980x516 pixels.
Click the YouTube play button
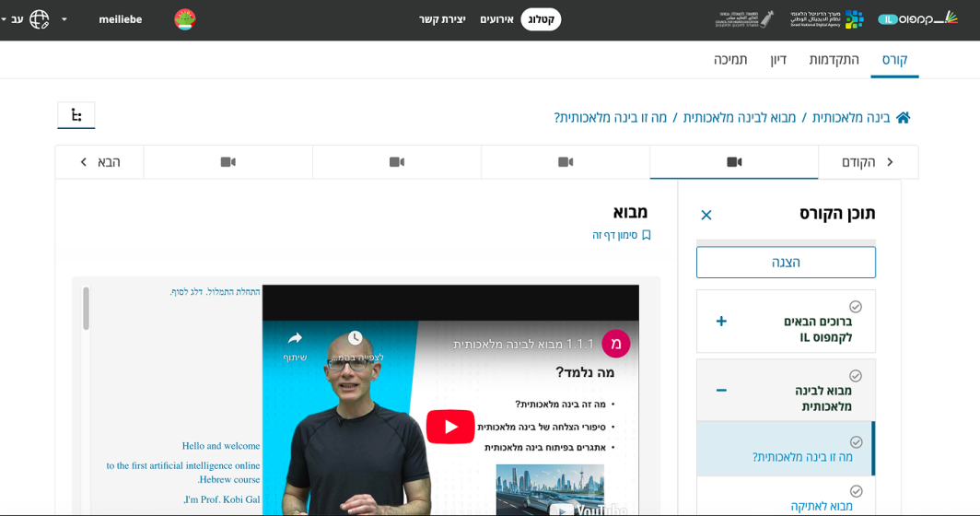point(450,427)
